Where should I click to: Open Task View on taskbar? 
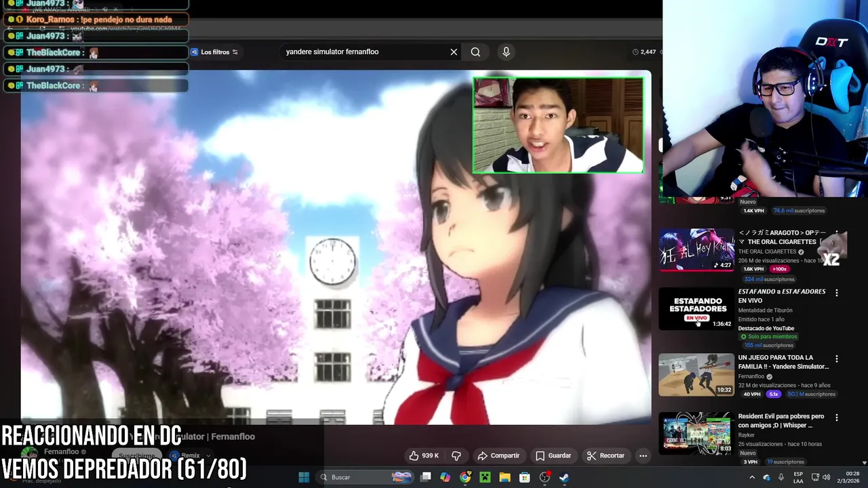click(425, 477)
